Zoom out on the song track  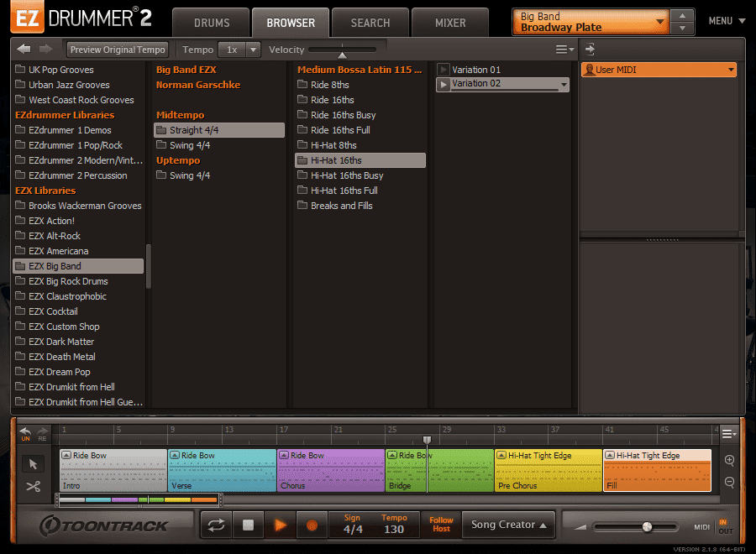(x=729, y=482)
